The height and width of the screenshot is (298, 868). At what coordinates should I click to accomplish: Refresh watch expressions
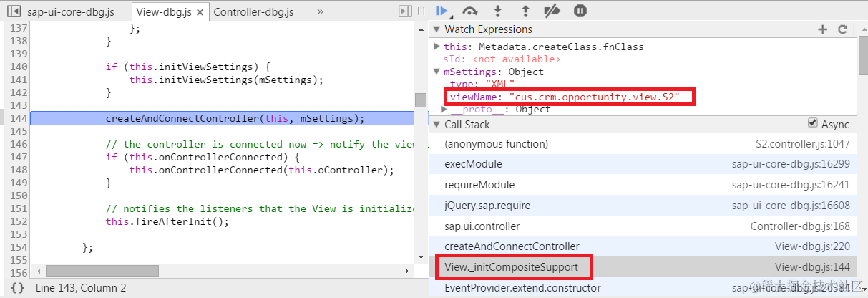[x=843, y=29]
